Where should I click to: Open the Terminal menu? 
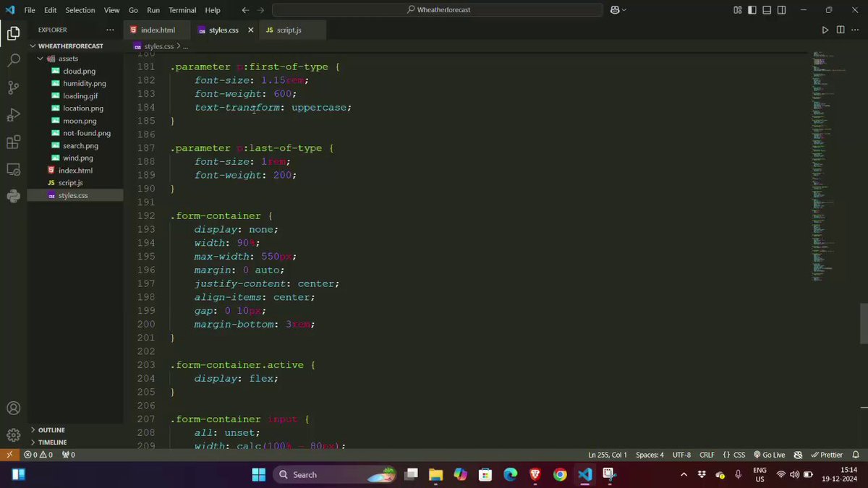click(x=182, y=10)
